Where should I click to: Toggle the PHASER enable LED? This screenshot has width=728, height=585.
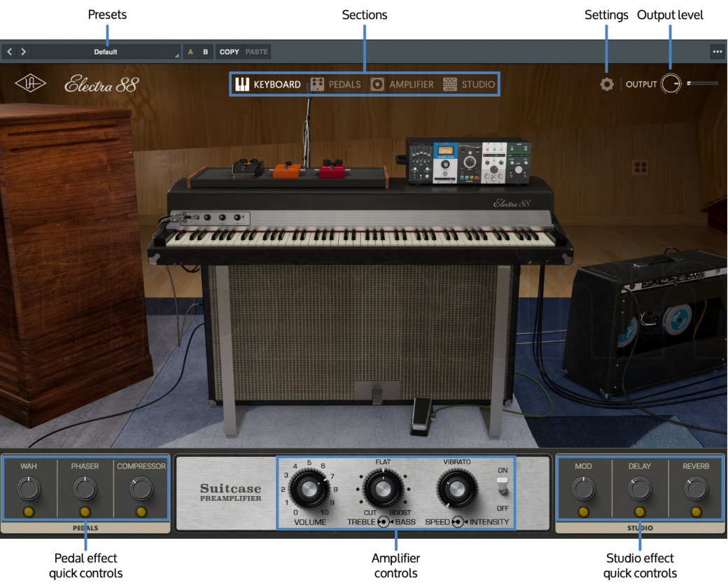85,512
